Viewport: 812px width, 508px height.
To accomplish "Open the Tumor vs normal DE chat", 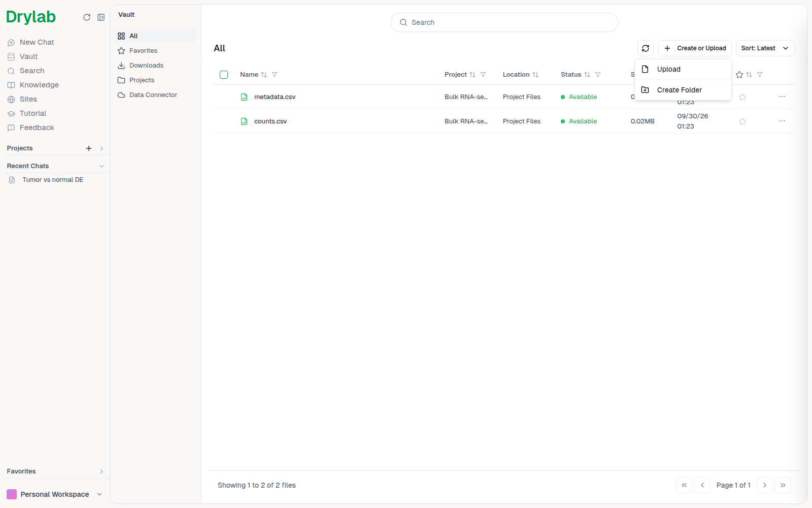I will 53,180.
